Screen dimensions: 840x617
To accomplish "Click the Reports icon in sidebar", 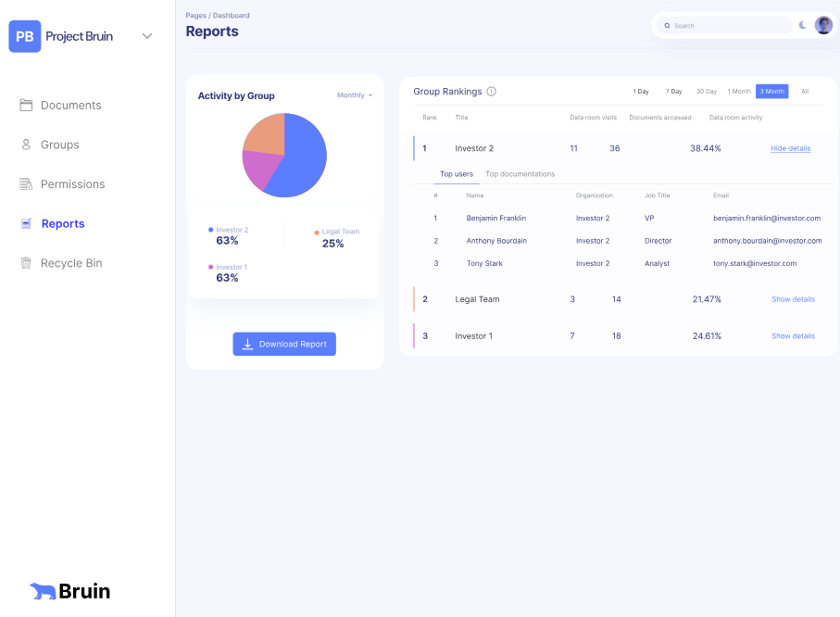I will coord(26,223).
